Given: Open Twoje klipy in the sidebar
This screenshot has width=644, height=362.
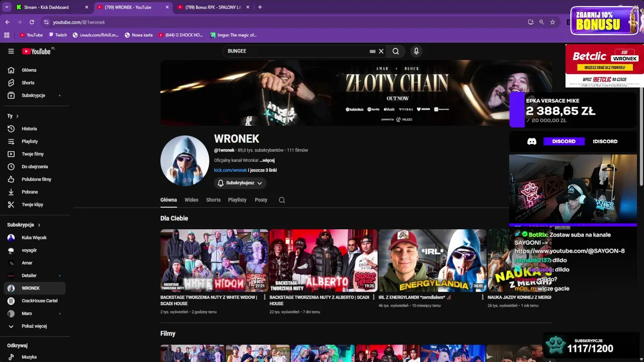Looking at the screenshot, I should [33, 205].
